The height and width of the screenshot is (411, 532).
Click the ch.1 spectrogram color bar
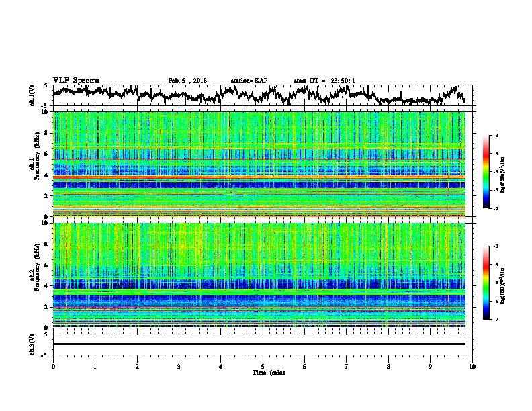(x=486, y=172)
